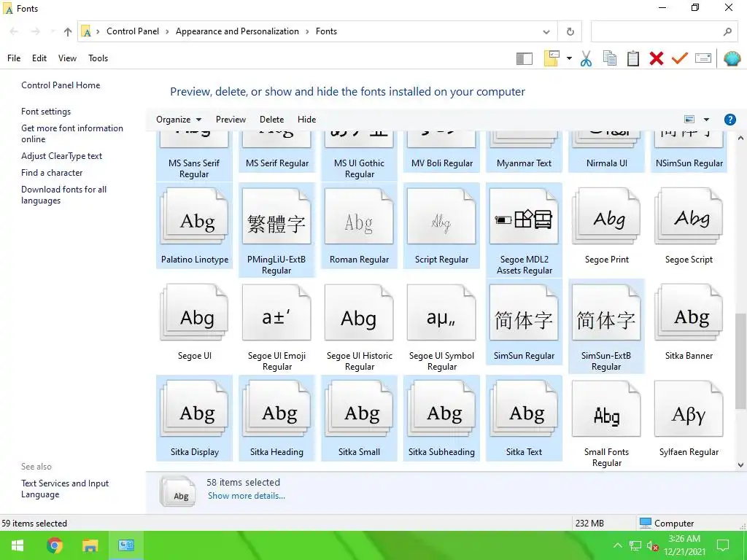The width and height of the screenshot is (747, 560).
Task: Select the Segoe UI Historic Regular font
Action: [x=359, y=327]
